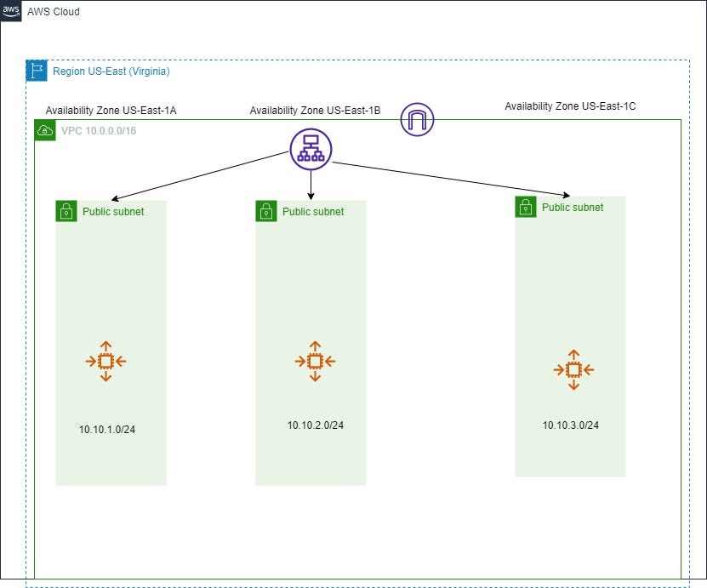Click the AWS Cloud logo icon

(x=11, y=11)
